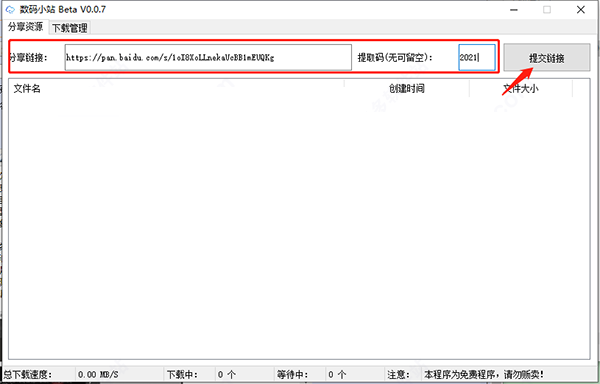Select the 分享资源 tab

point(26,27)
